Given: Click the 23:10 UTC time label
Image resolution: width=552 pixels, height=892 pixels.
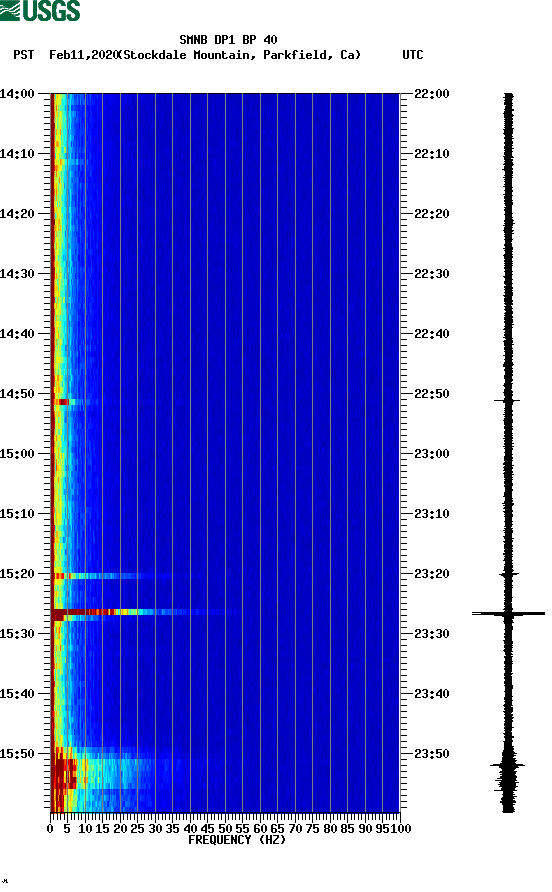Looking at the screenshot, I should pyautogui.click(x=431, y=514).
